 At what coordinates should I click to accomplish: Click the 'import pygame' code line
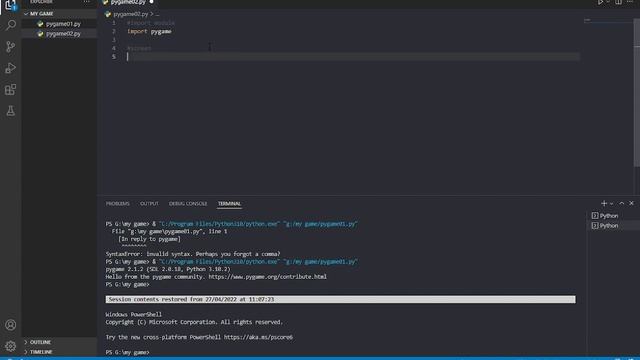(x=149, y=31)
